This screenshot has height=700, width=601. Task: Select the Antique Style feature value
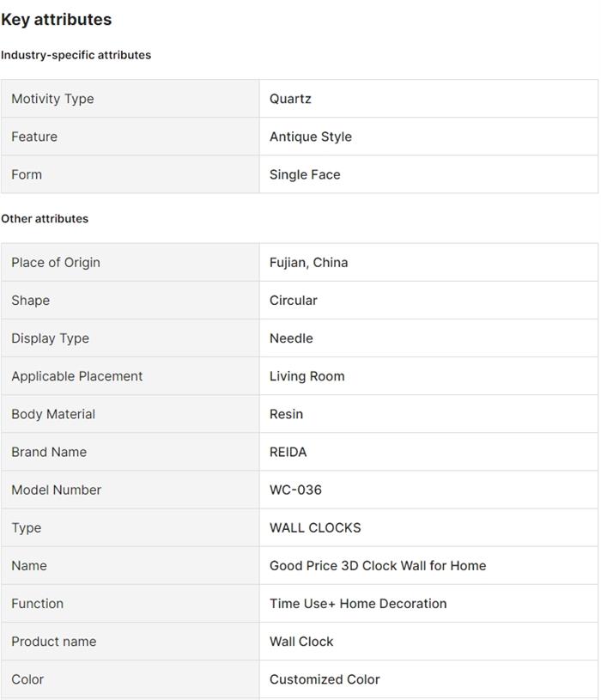pyautogui.click(x=310, y=137)
